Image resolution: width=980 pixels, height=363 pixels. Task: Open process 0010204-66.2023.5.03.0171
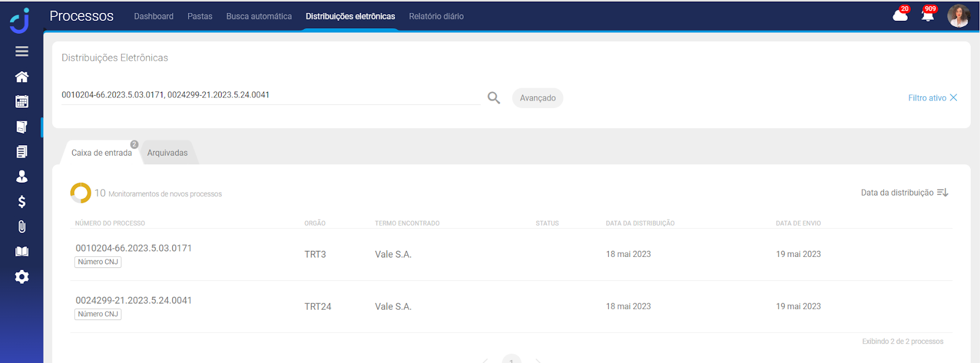[x=134, y=248]
